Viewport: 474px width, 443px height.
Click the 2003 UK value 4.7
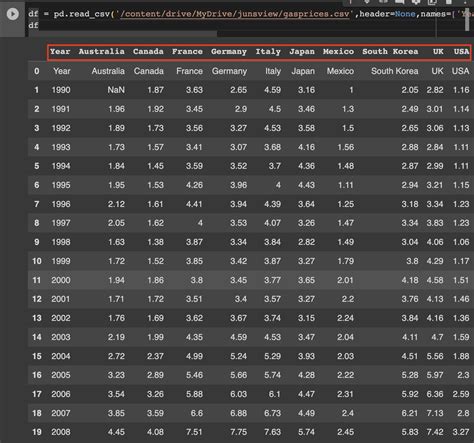point(437,337)
